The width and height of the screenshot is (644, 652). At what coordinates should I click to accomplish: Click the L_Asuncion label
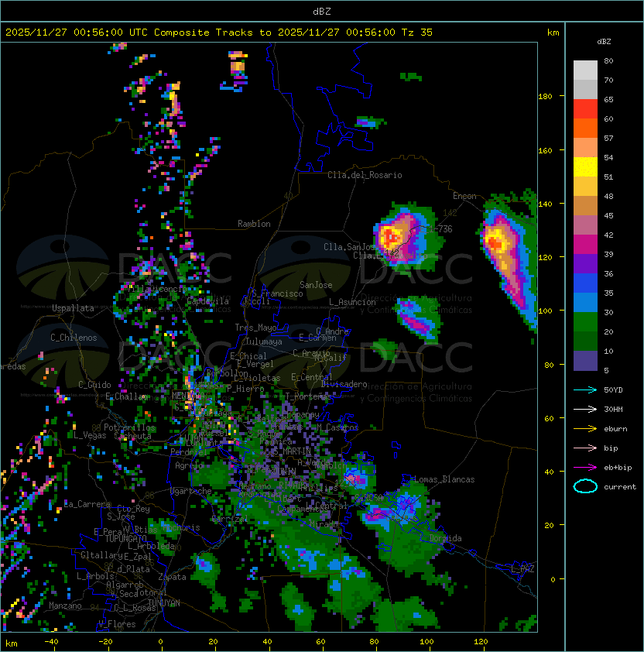352,302
